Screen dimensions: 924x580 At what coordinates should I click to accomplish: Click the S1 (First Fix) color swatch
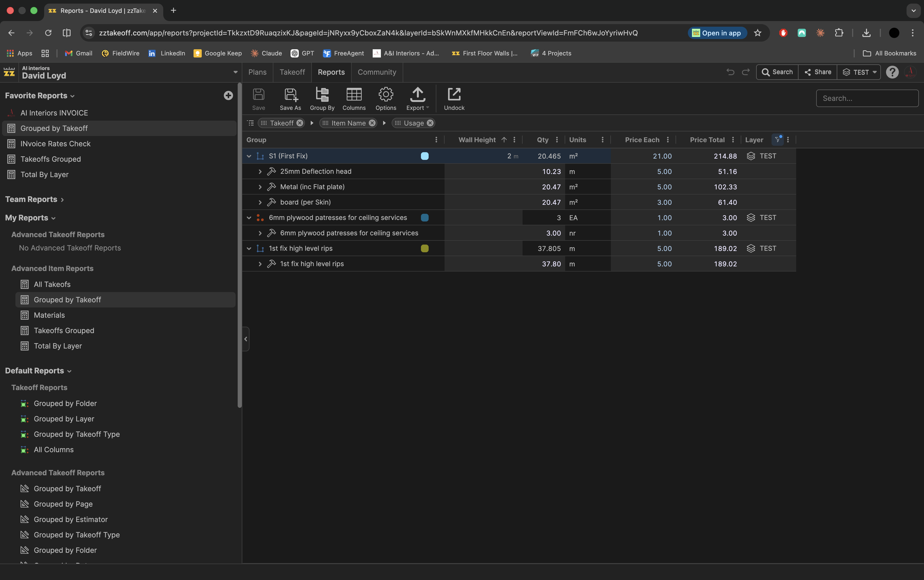[425, 156]
